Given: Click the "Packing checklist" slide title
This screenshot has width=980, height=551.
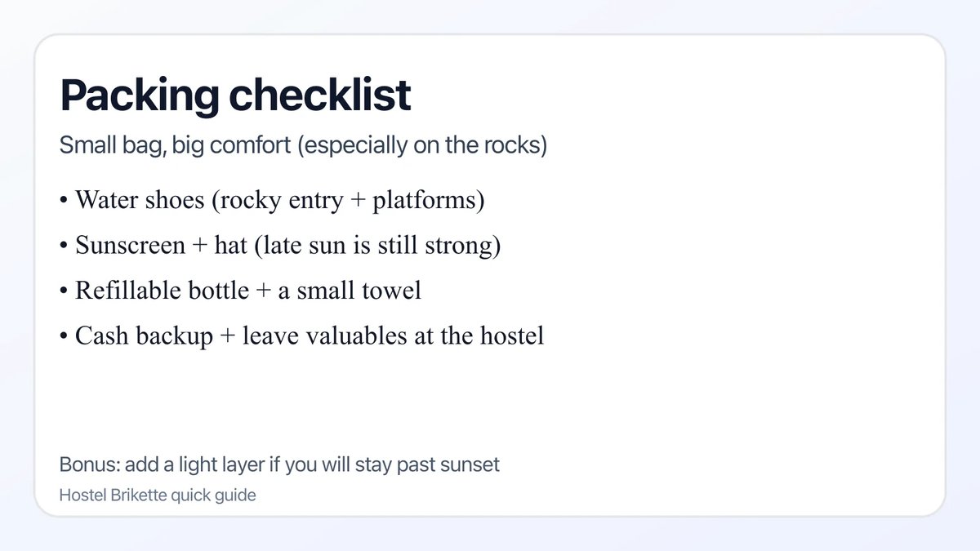Looking at the screenshot, I should coord(235,96).
